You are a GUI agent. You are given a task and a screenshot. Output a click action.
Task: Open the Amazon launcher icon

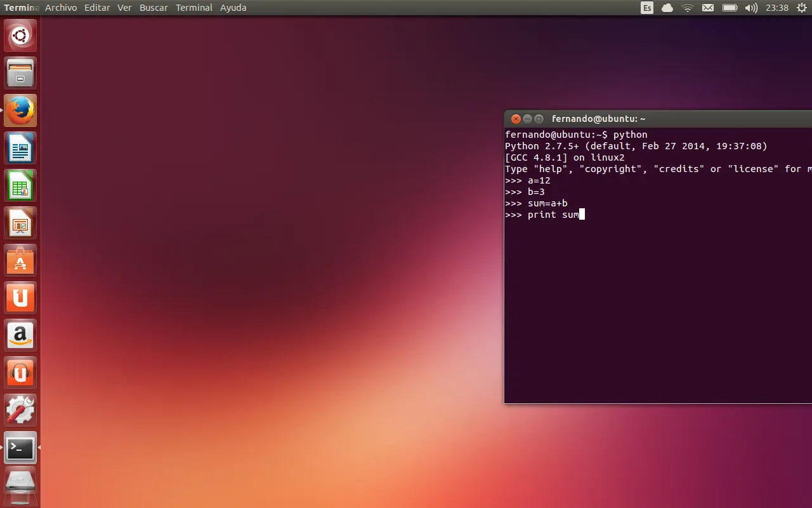click(x=20, y=335)
